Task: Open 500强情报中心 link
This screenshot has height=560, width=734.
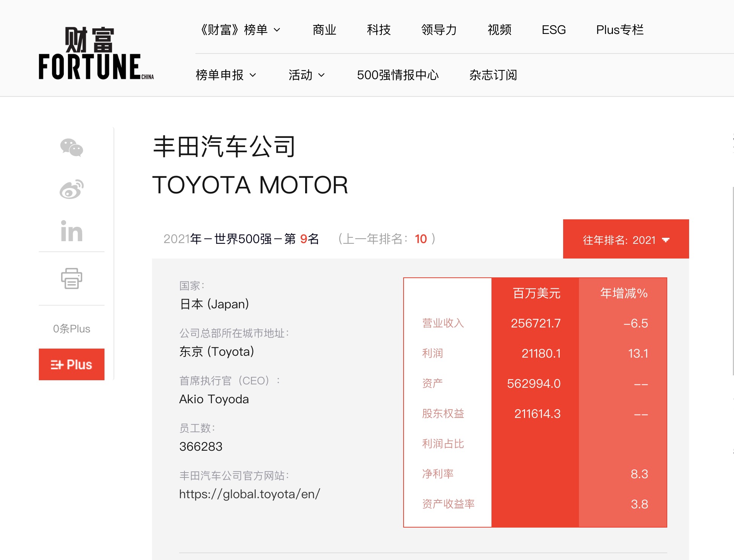Action: click(x=398, y=75)
